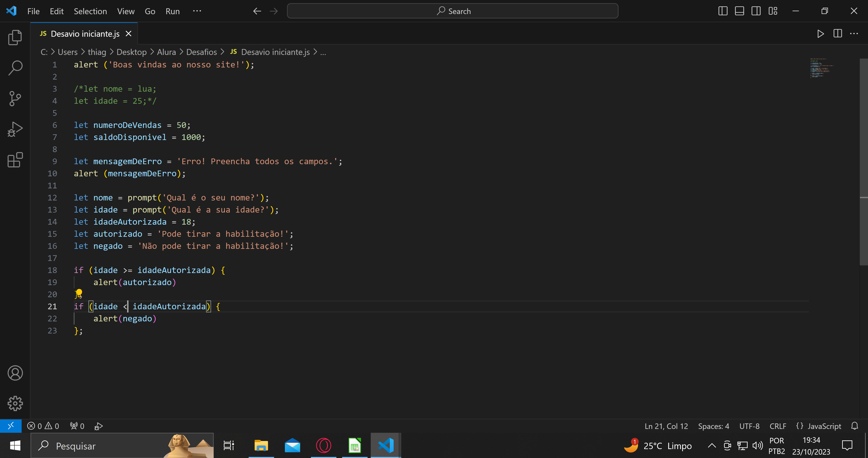Open the Source Control view
Image resolution: width=868 pixels, height=458 pixels.
[15, 98]
